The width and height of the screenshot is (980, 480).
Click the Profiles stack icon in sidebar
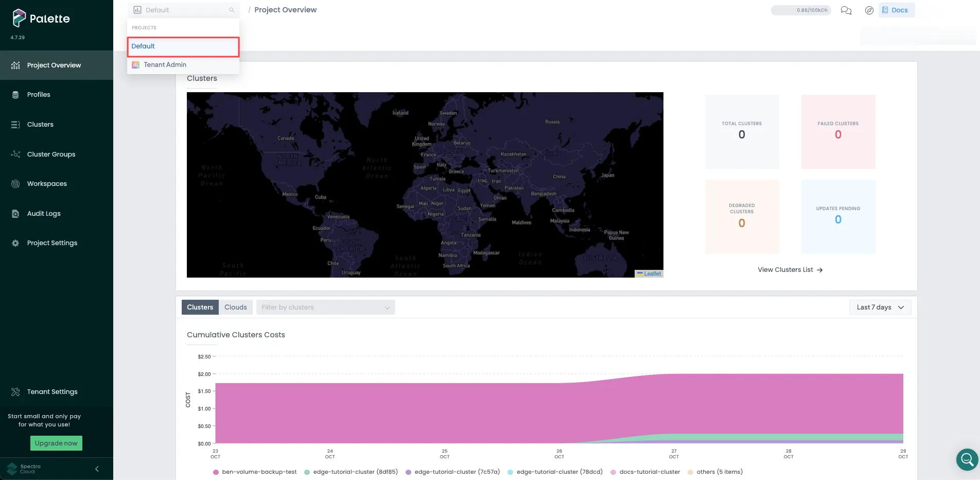(15, 95)
